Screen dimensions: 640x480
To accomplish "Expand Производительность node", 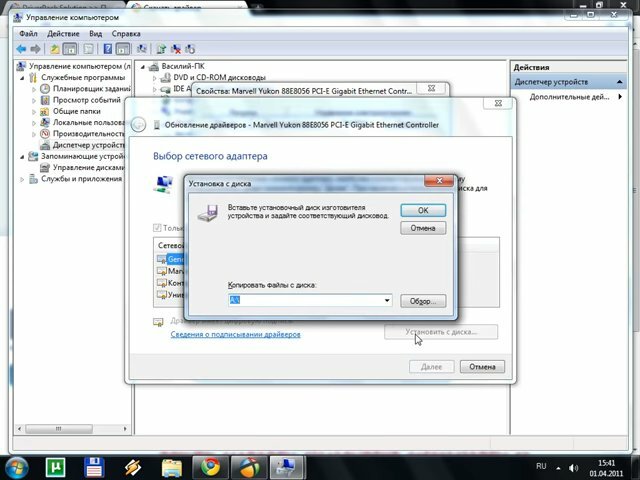I will click(x=34, y=134).
